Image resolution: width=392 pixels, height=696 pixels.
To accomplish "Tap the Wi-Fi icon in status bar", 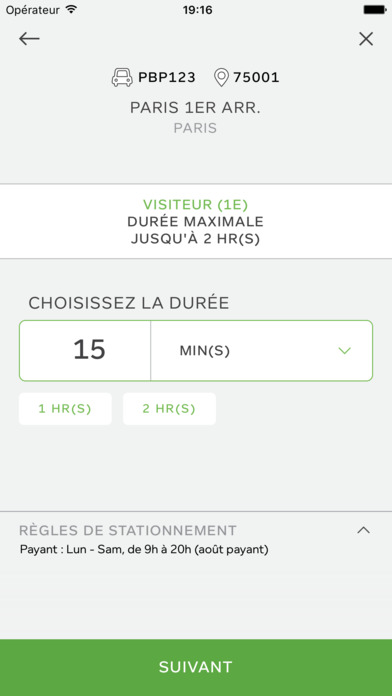I will tap(71, 9).
